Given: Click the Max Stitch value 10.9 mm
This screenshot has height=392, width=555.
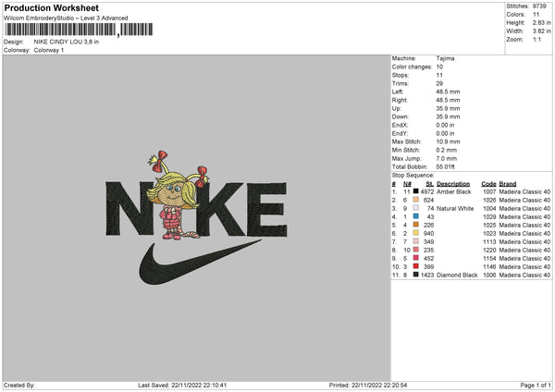Looking at the screenshot, I should tap(448, 141).
